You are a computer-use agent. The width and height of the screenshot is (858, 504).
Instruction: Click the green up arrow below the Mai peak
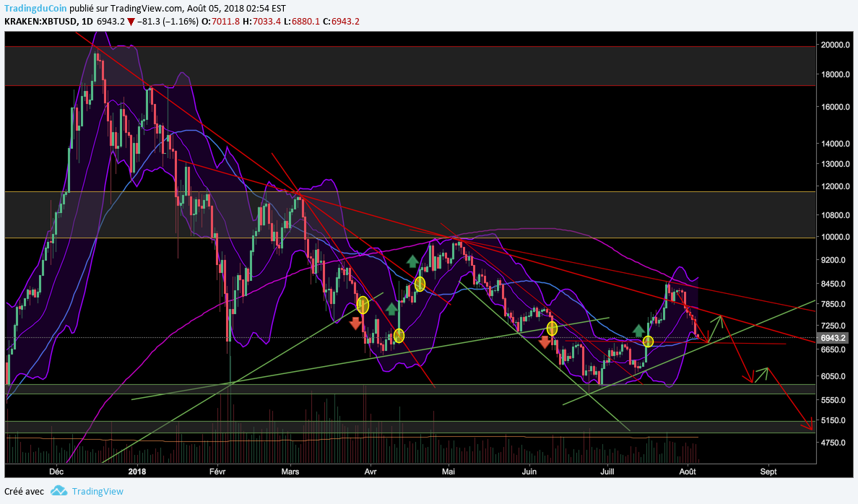click(x=412, y=261)
